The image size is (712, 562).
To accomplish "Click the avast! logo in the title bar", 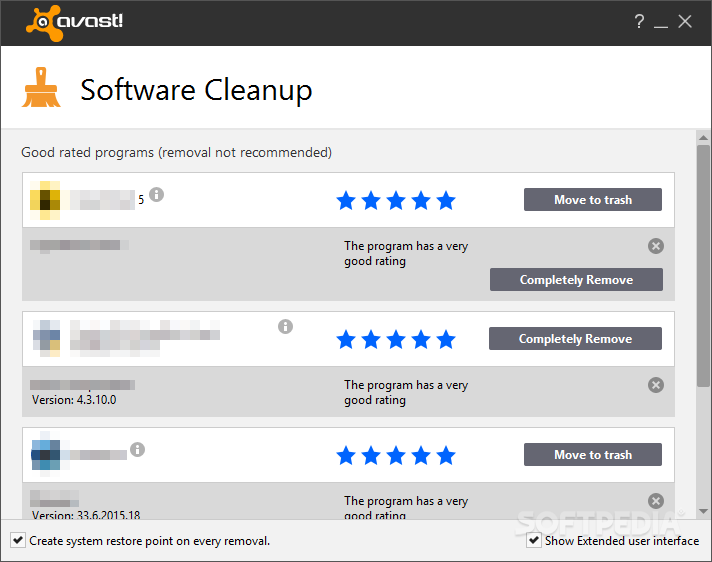I will point(74,23).
